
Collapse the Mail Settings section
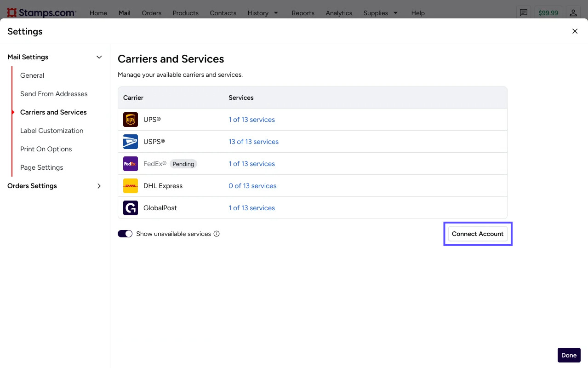pyautogui.click(x=99, y=57)
